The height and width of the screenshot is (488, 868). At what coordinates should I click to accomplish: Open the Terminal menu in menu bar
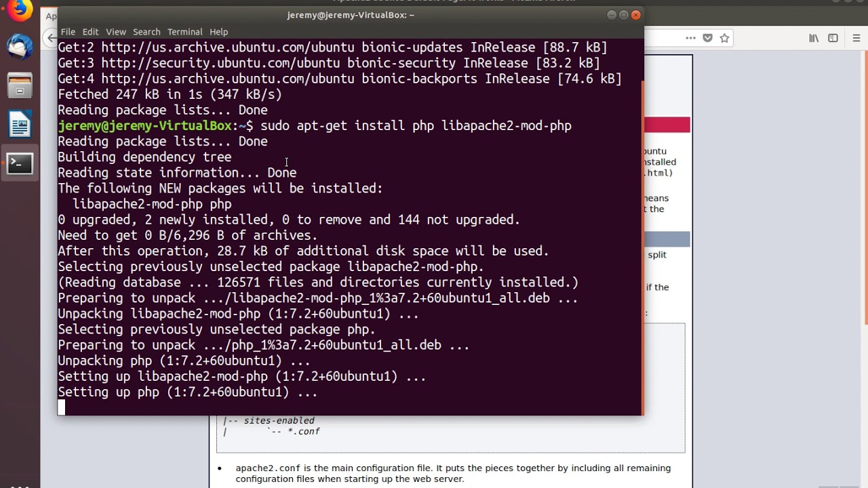[x=185, y=32]
